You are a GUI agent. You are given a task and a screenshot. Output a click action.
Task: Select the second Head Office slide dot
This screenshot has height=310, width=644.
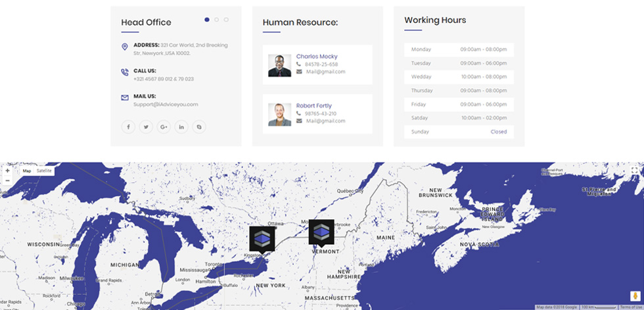click(216, 19)
